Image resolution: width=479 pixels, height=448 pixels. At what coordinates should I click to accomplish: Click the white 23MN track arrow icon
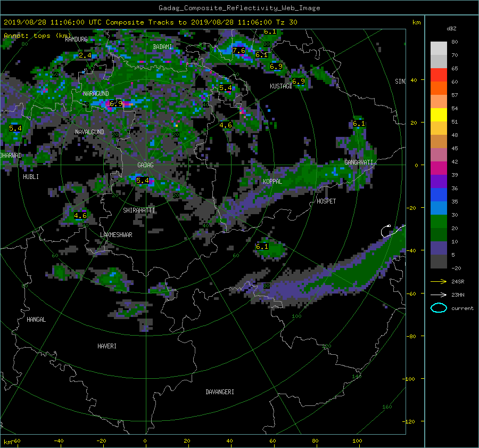tap(439, 295)
